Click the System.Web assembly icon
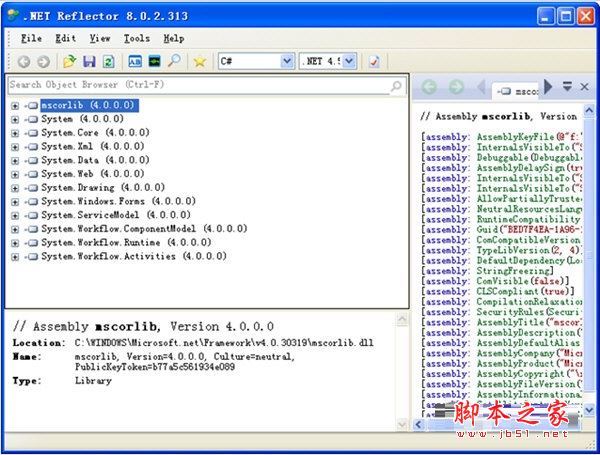This screenshot has height=455, width=600. click(x=33, y=174)
